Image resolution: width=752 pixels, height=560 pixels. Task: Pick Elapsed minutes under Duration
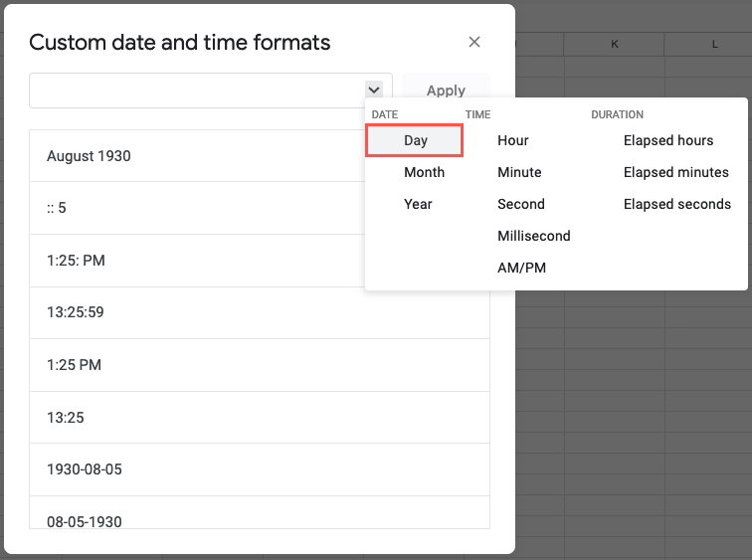[x=676, y=172]
